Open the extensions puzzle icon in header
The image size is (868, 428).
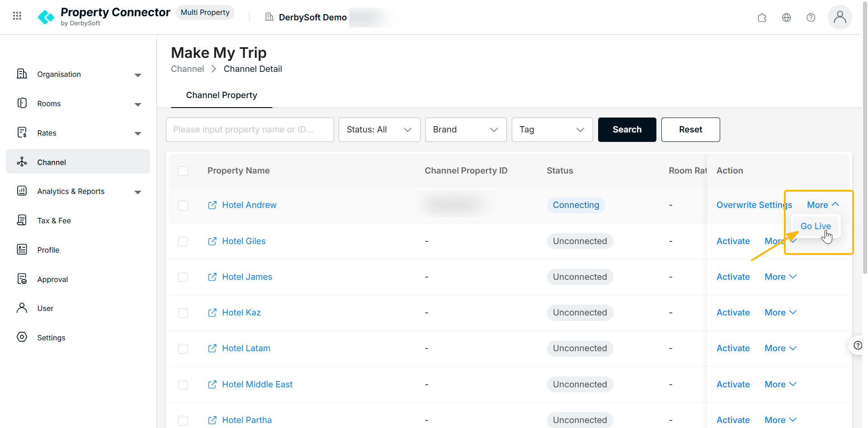pyautogui.click(x=762, y=18)
